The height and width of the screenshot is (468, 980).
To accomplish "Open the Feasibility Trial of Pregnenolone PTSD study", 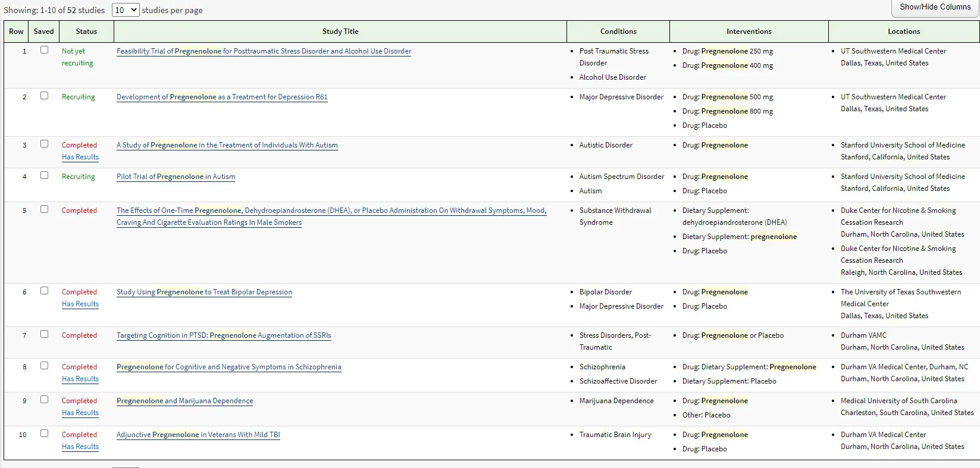I will pos(264,51).
